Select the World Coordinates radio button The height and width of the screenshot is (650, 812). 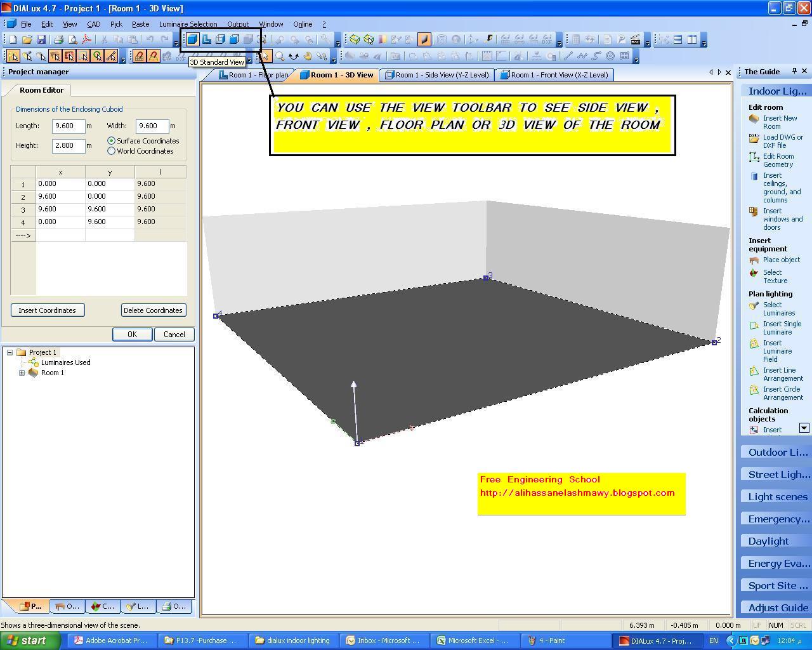click(112, 150)
